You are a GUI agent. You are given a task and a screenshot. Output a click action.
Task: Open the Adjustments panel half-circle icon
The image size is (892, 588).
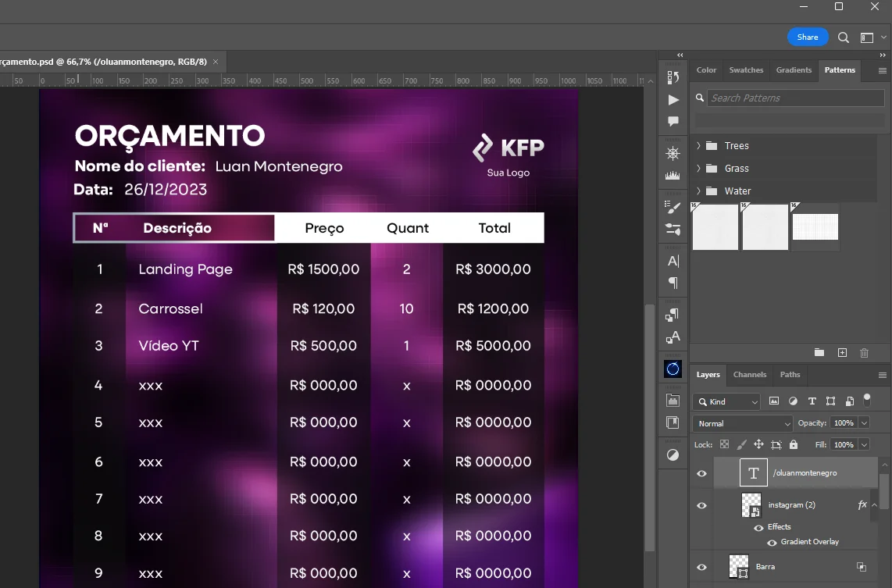[673, 455]
